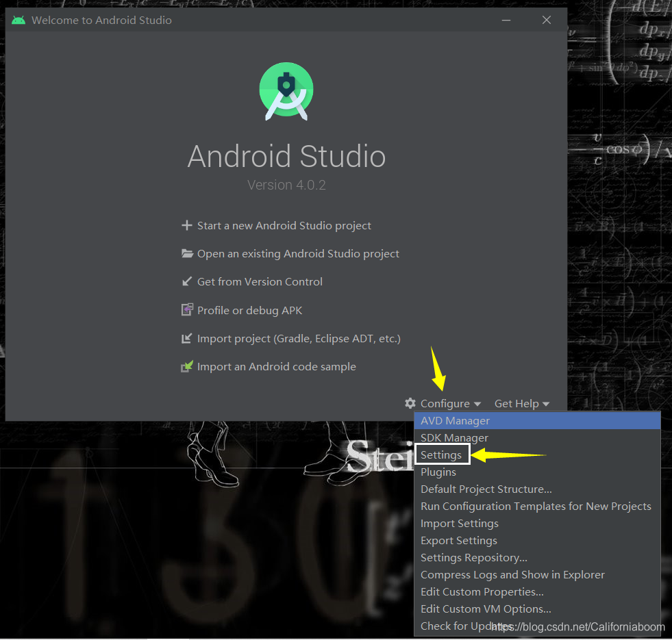This screenshot has width=672, height=640.
Task: Click the Version Control arrow icon
Action: tap(186, 281)
